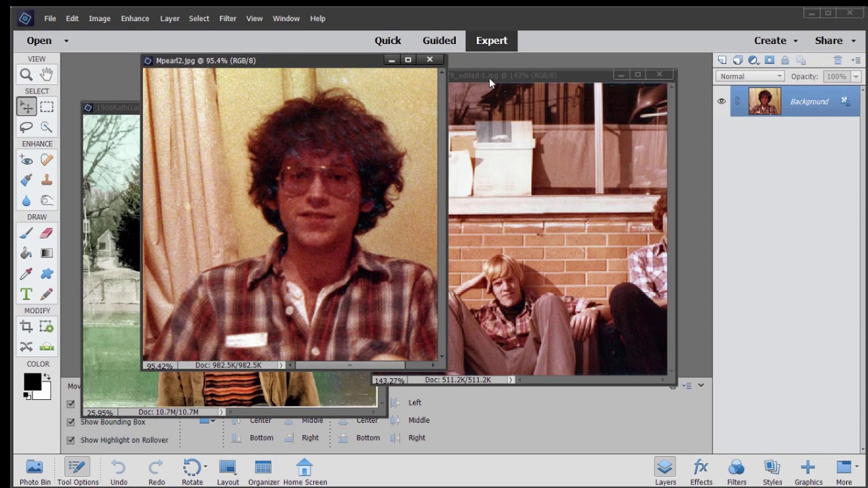Select the Quick Selection tool
868x488 pixels.
[x=47, y=127]
